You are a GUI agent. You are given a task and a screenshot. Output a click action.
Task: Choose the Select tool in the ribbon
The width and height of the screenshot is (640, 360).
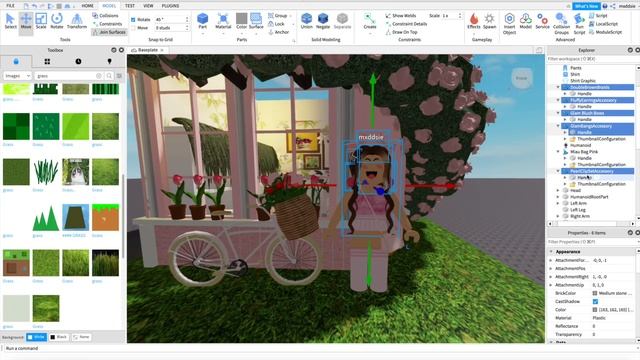[x=10, y=21]
